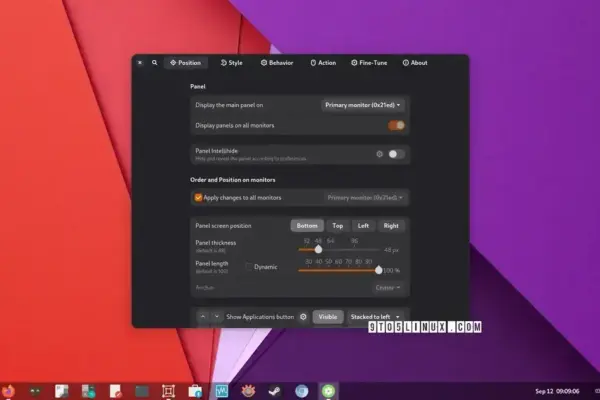
Task: Open the search icon in settings header
Action: (x=155, y=63)
